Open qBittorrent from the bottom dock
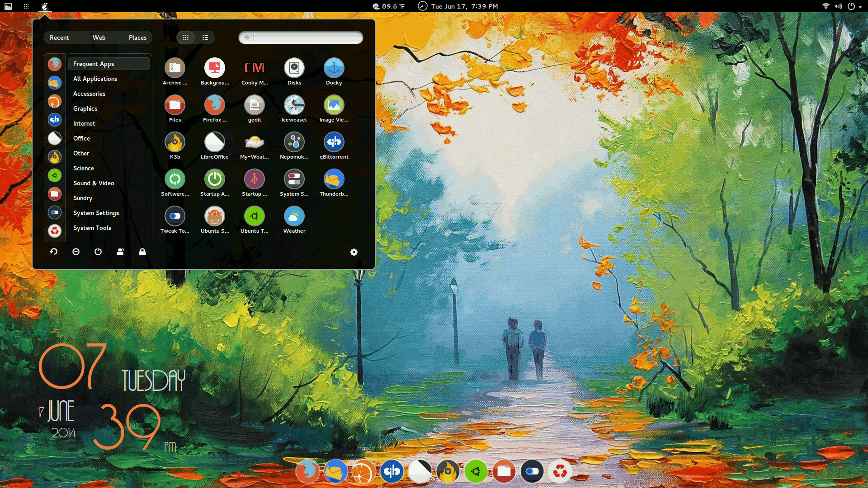The width and height of the screenshot is (868, 488). click(x=392, y=471)
